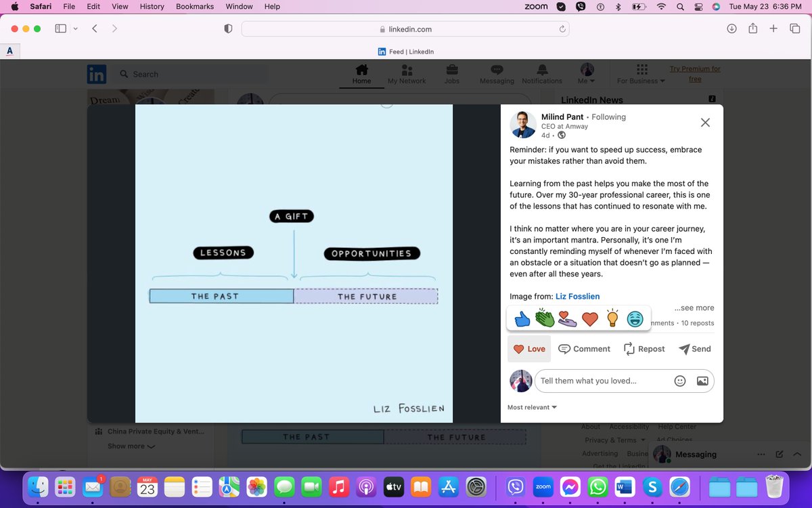Reload the LinkedIn page
Viewport: 812px width, 508px height.
point(562,29)
